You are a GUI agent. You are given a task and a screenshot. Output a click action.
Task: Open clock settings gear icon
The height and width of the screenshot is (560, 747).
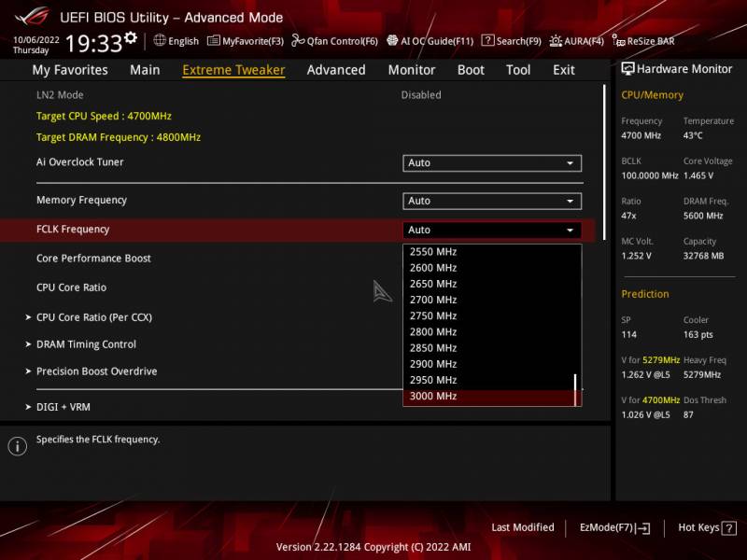tap(131, 37)
